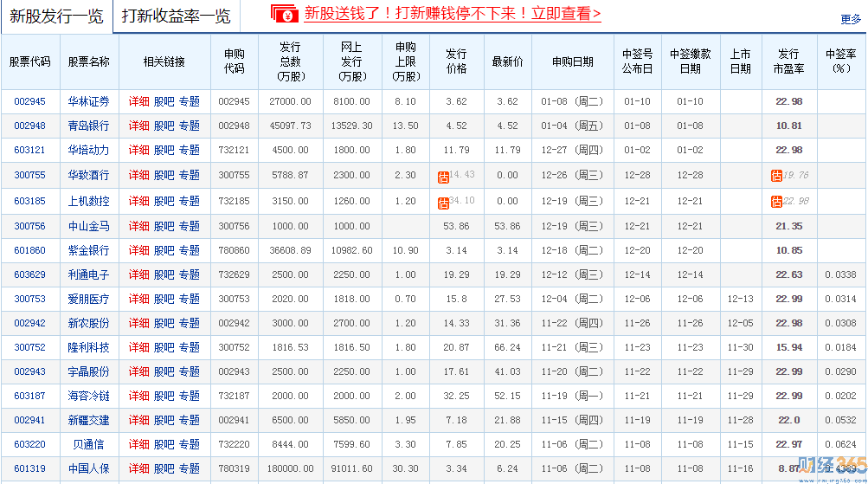Image resolution: width=868 pixels, height=484 pixels.
Task: Open 详细 for 华致酒行
Action: (139, 175)
